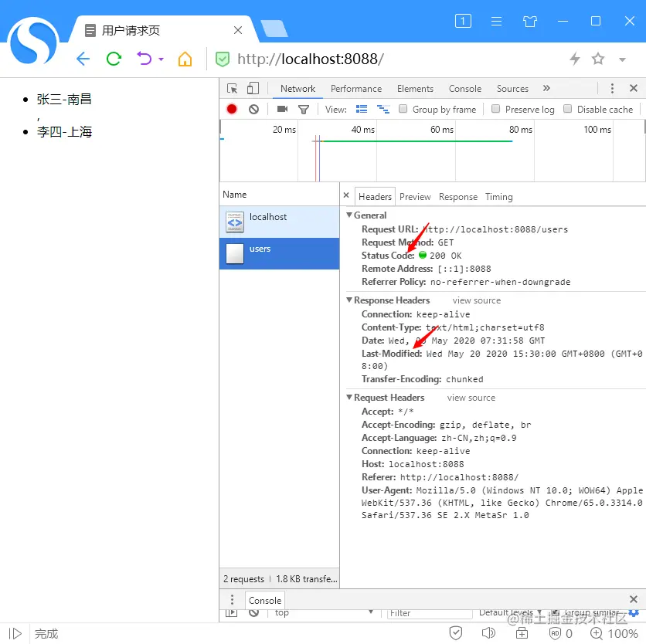The image size is (646, 644).
Task: Open the console drawer three-dot menu
Action: point(232,599)
